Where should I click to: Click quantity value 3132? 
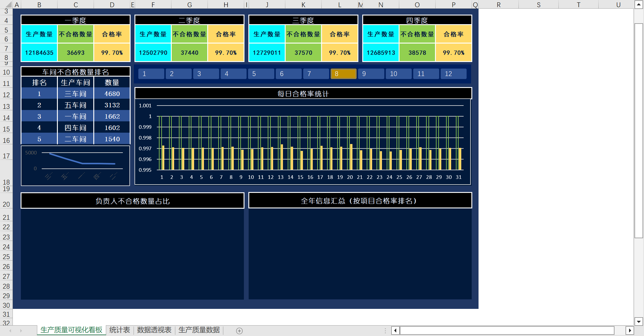(112, 105)
